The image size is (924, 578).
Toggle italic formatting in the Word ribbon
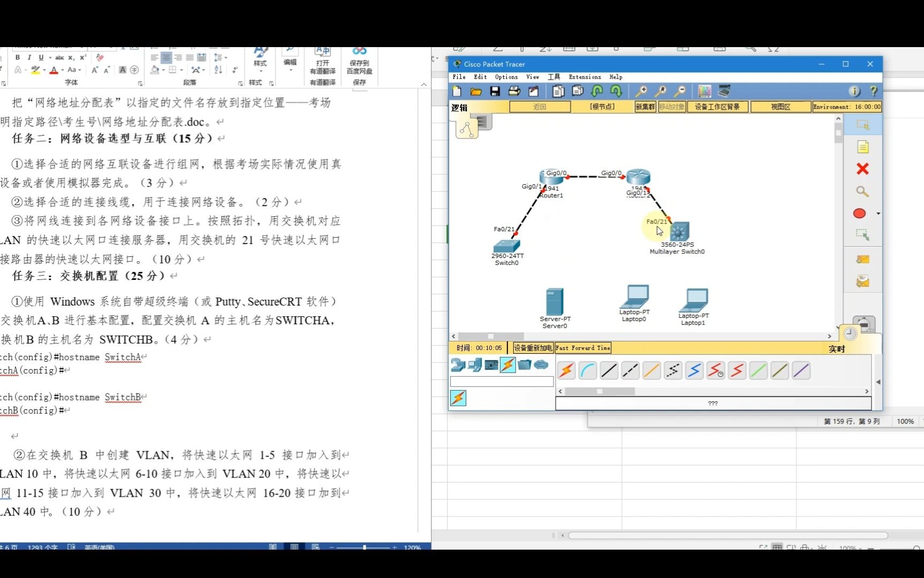point(28,57)
